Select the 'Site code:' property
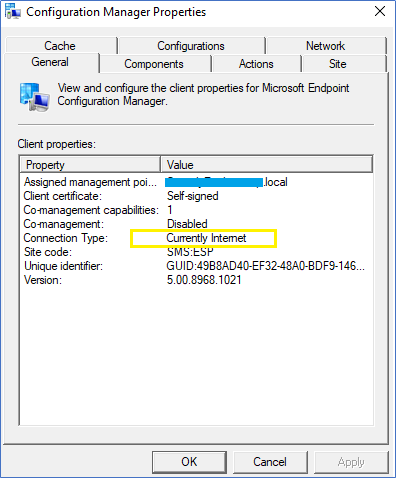The image size is (396, 478). [48, 252]
